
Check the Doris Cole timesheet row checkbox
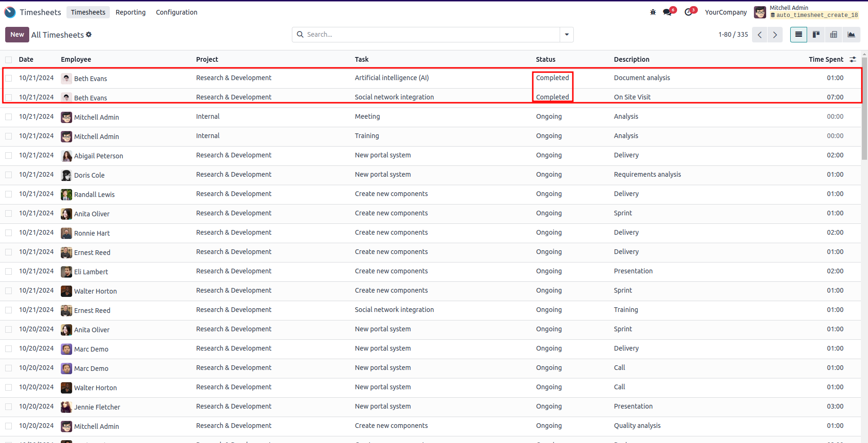coord(9,175)
